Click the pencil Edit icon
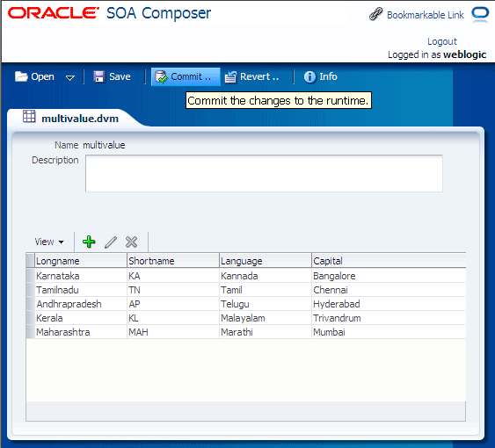 (x=111, y=242)
